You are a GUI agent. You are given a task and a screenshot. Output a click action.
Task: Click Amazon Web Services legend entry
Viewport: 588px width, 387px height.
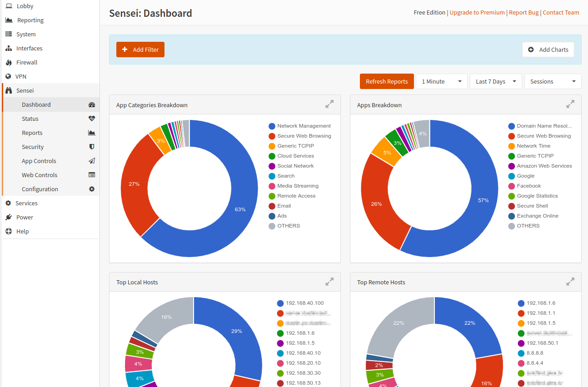click(540, 166)
